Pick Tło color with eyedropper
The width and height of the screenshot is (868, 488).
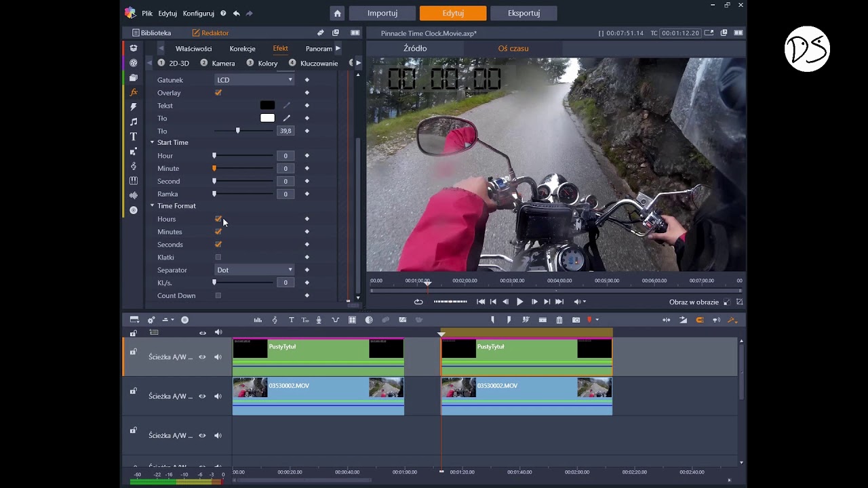pos(287,118)
